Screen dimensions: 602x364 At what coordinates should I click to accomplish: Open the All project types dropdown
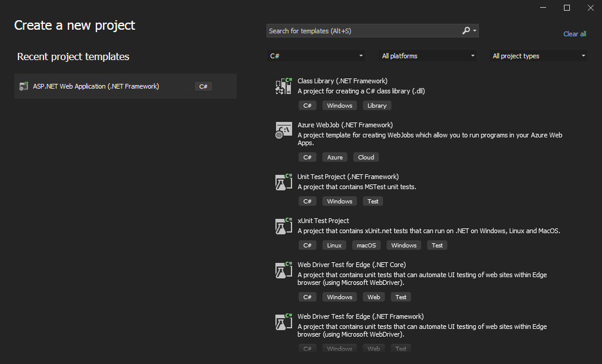coord(538,56)
